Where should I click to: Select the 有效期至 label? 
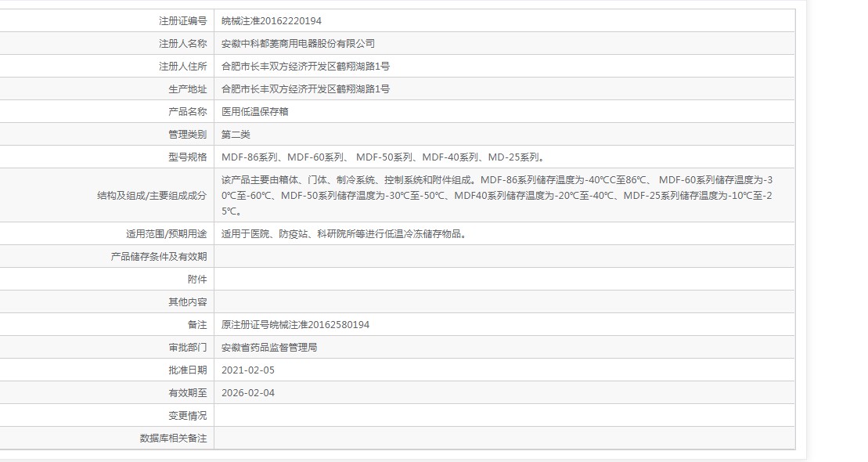click(188, 393)
